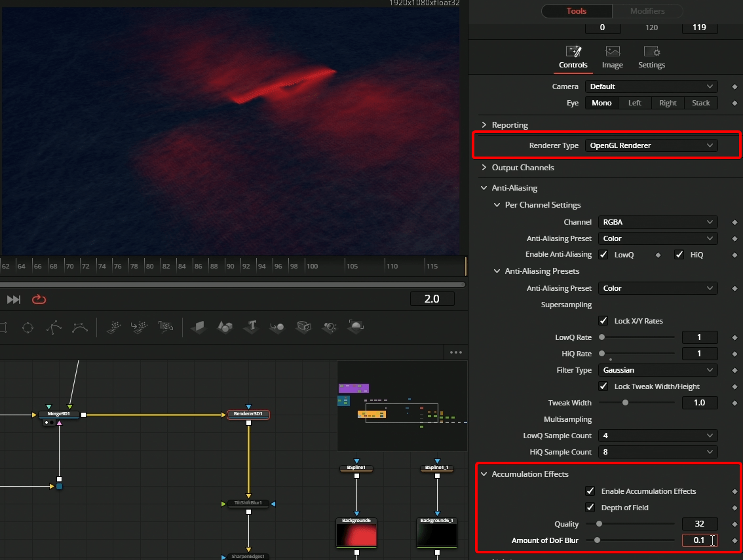Select the Polygon mask tool
This screenshot has width=743, height=560.
click(x=54, y=327)
